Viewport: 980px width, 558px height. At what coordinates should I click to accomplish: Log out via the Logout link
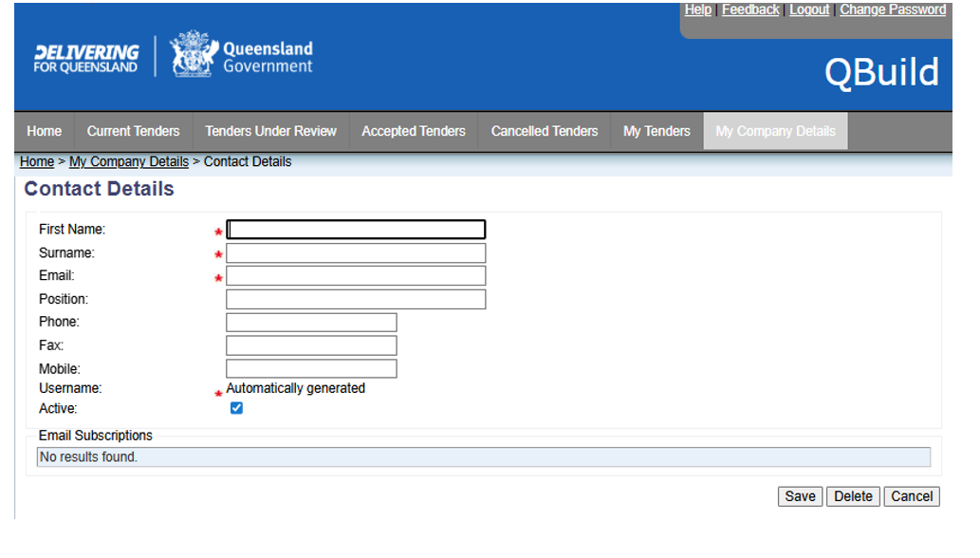coord(809,9)
